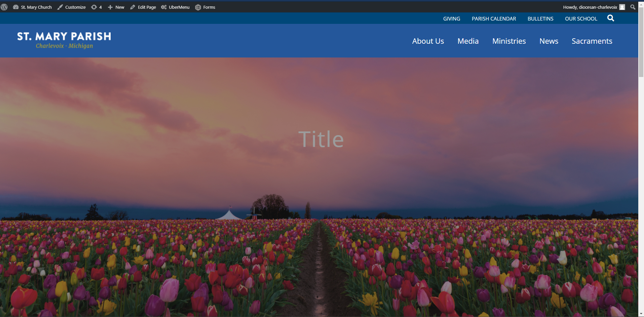The height and width of the screenshot is (317, 644).
Task: Expand the Ministries navigation menu
Action: (x=509, y=41)
